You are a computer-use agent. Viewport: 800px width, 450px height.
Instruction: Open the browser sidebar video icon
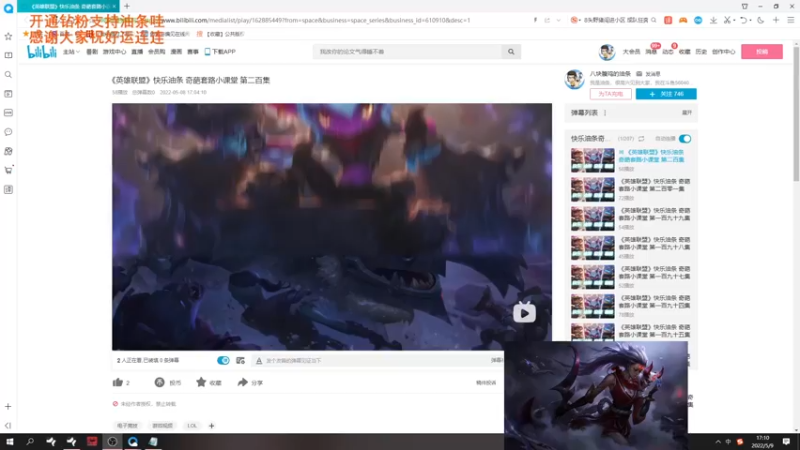coord(8,94)
